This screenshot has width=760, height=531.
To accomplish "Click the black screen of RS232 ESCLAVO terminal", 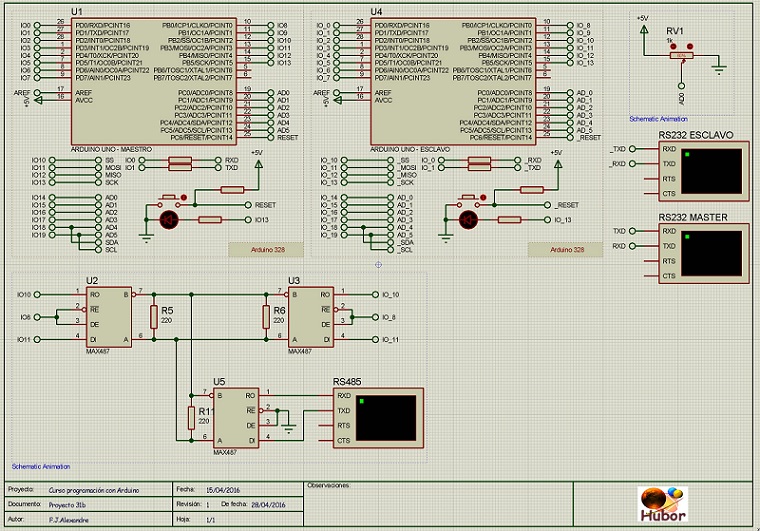I will point(711,171).
